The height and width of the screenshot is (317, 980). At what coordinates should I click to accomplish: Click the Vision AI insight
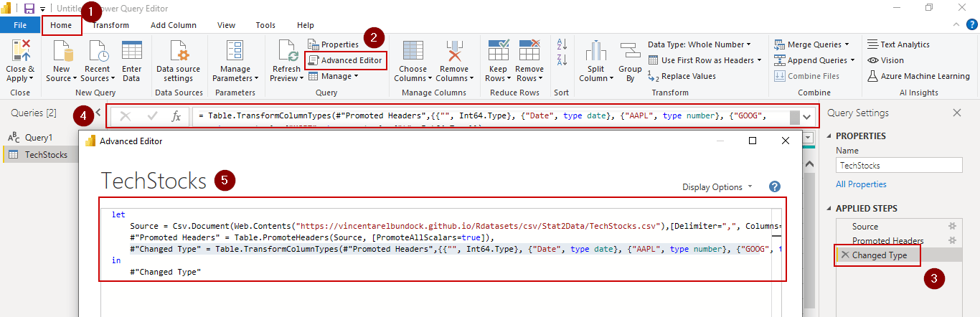(x=886, y=60)
